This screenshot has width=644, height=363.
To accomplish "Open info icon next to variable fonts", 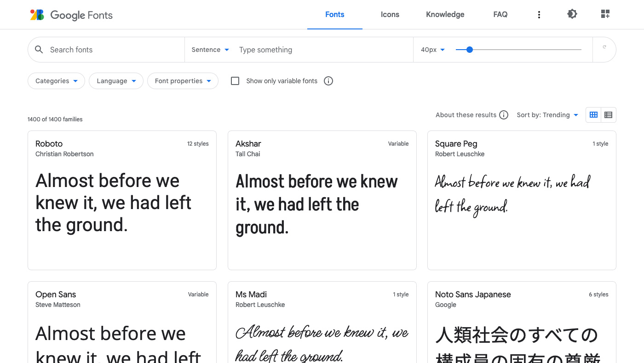I will click(328, 81).
